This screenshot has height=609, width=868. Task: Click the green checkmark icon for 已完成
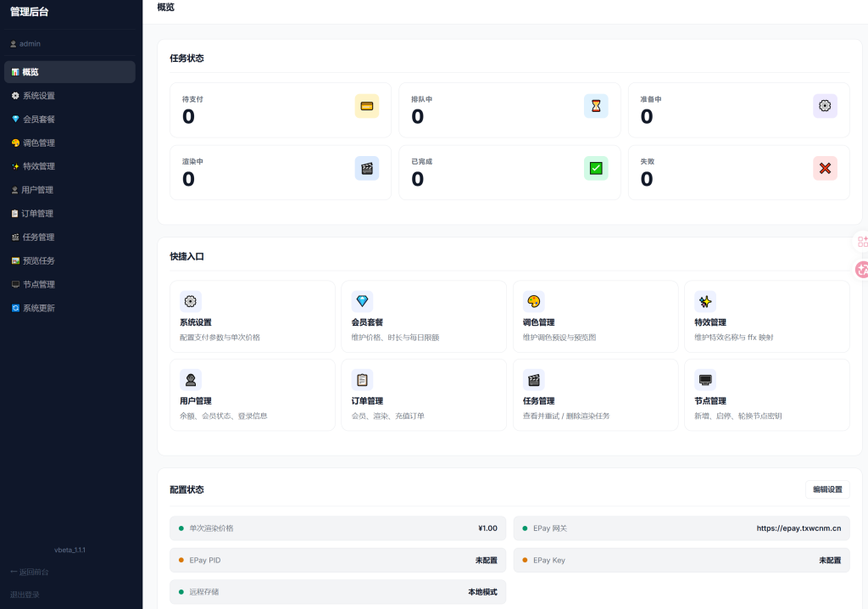click(596, 169)
